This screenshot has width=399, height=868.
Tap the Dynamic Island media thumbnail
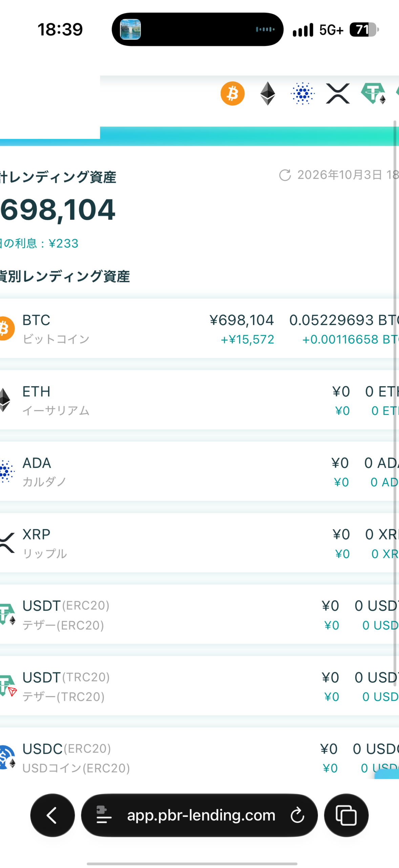coord(130,29)
